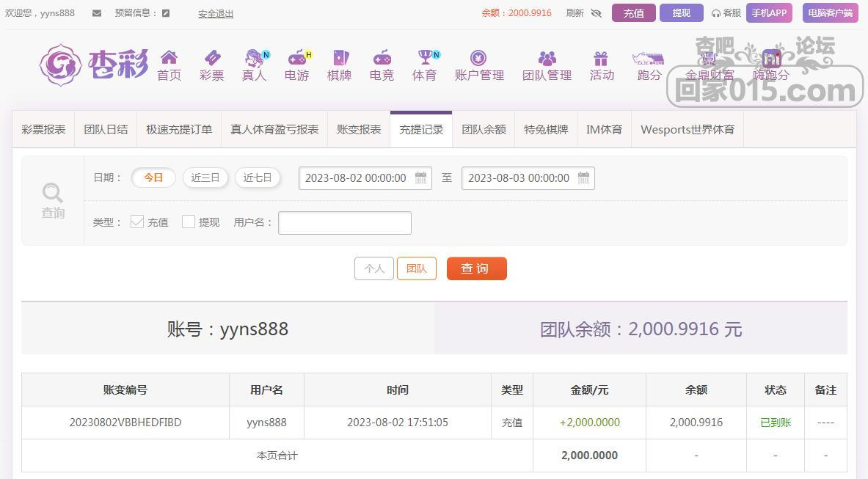Open 棋牌 cards icon
This screenshot has width=868, height=479.
340,57
